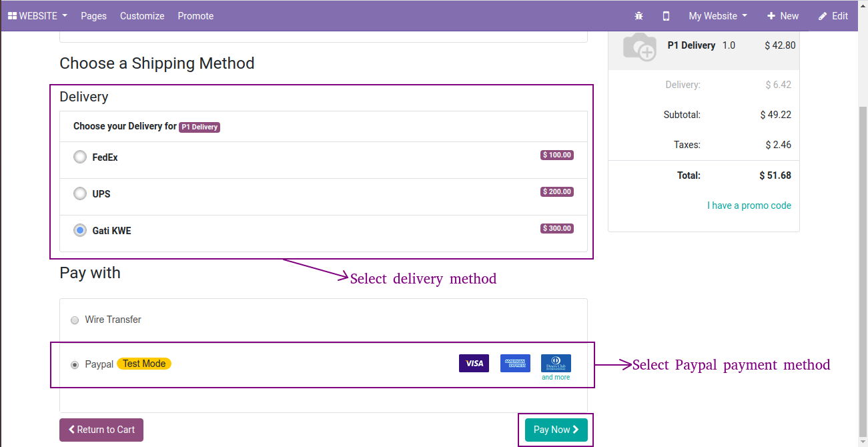Click 'I have a promo code' link
The image size is (868, 447).
coord(749,205)
